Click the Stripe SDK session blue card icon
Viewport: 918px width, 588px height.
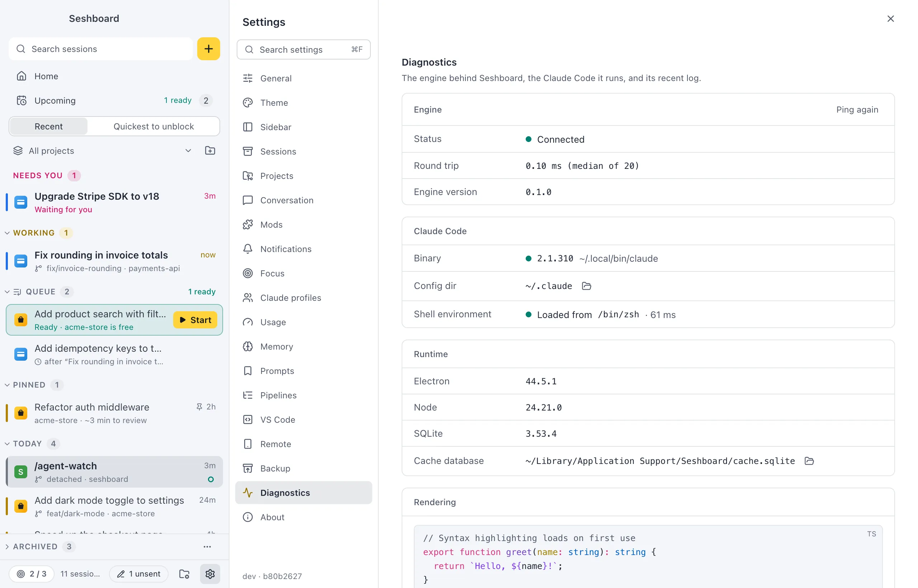pos(21,202)
